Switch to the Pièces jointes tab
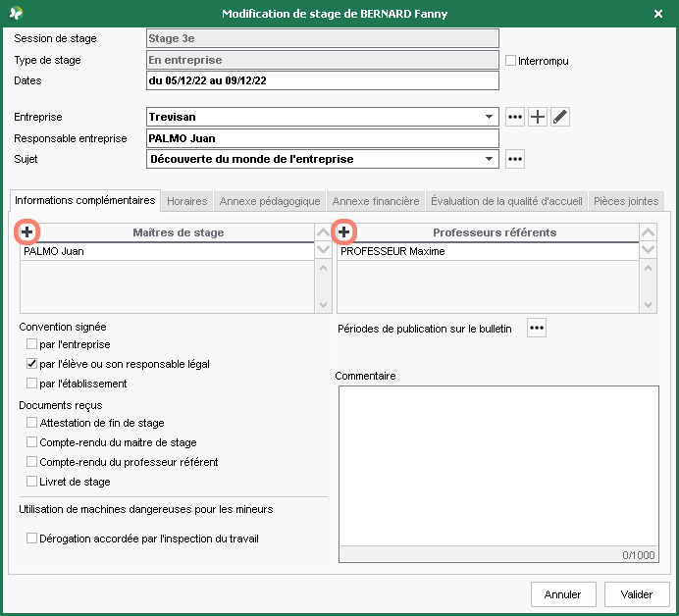 tap(626, 201)
